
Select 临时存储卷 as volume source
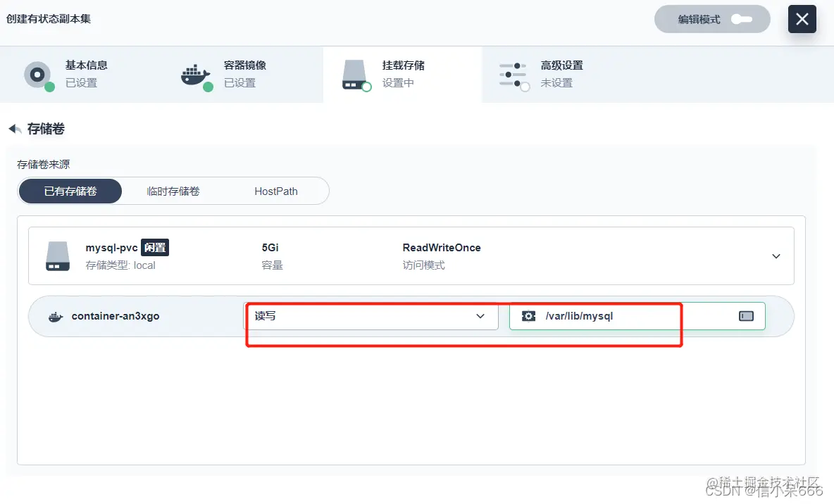[173, 191]
